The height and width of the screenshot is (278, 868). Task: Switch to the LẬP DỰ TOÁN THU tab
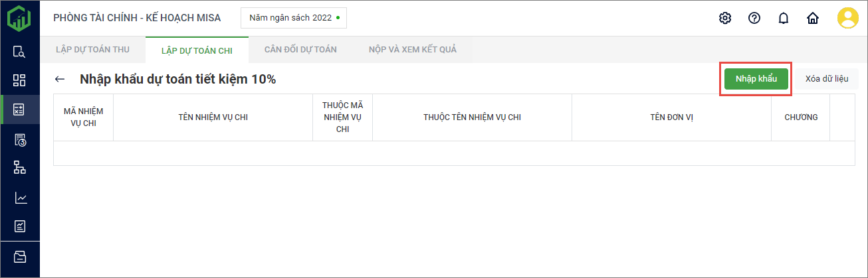pyautogui.click(x=94, y=50)
